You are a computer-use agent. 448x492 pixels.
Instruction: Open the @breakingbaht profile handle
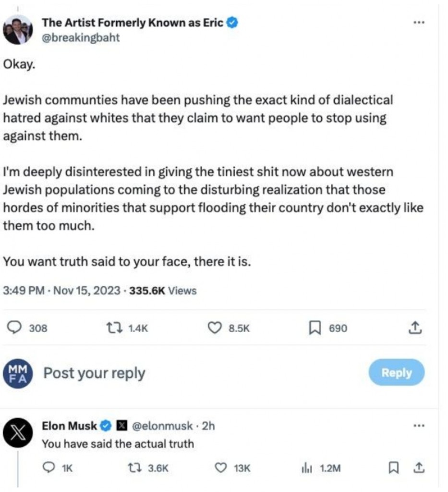click(81, 38)
